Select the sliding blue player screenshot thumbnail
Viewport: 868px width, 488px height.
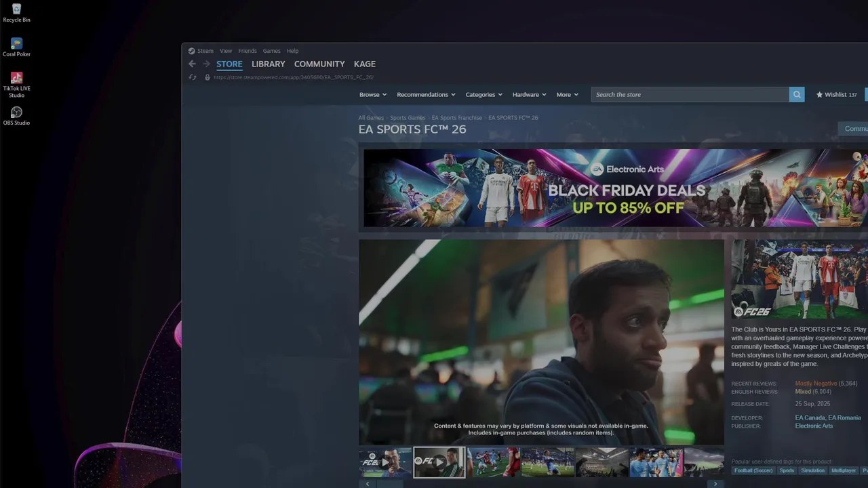548,462
